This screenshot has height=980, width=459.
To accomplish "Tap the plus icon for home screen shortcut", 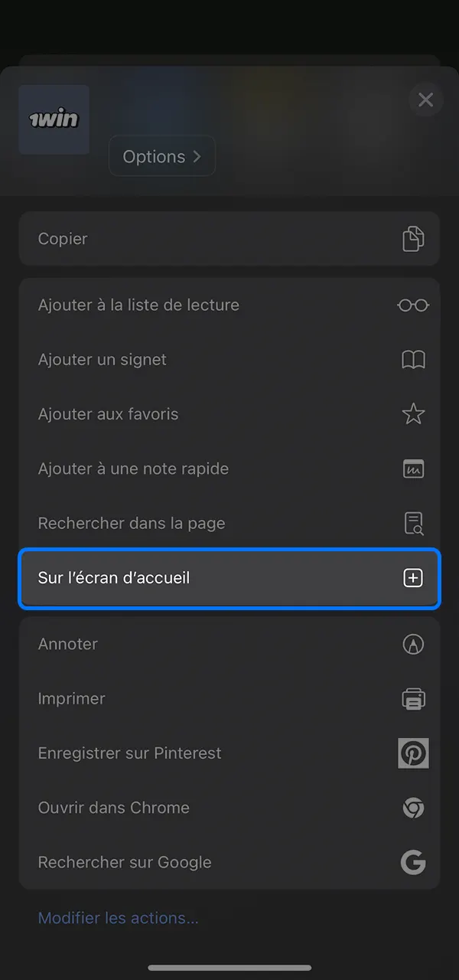I will pos(413,578).
